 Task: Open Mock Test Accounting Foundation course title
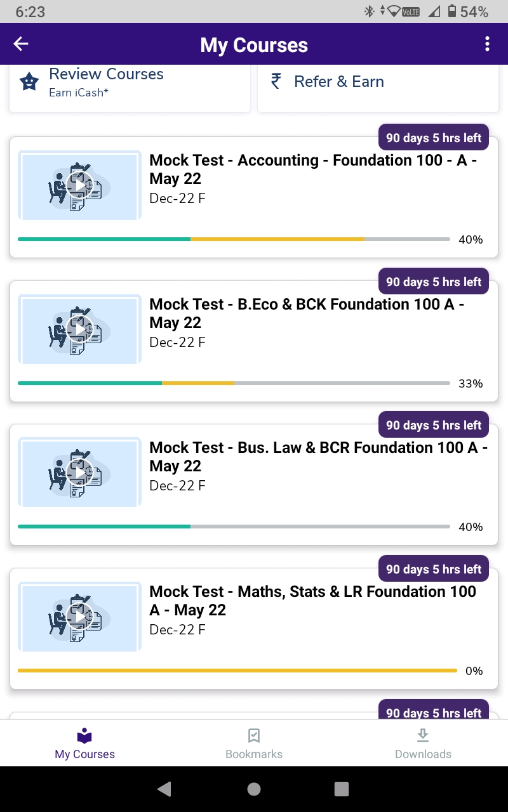[314, 169]
